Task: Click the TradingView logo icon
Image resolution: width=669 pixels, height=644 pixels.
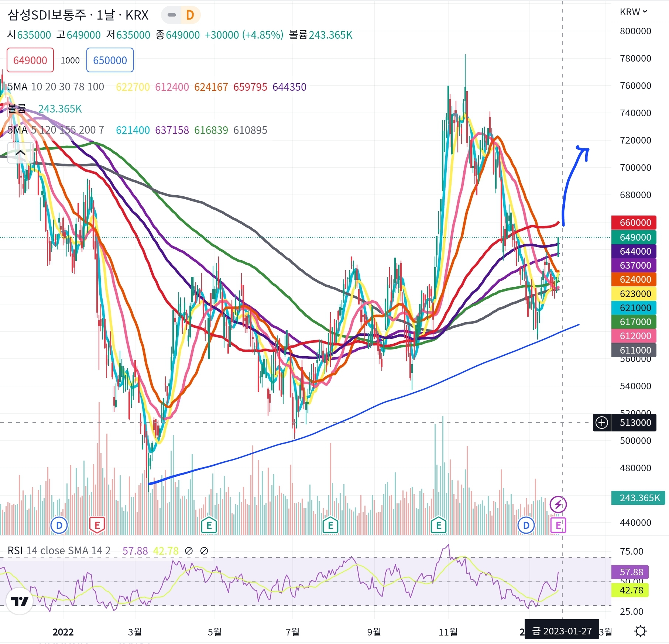Action: 20,602
